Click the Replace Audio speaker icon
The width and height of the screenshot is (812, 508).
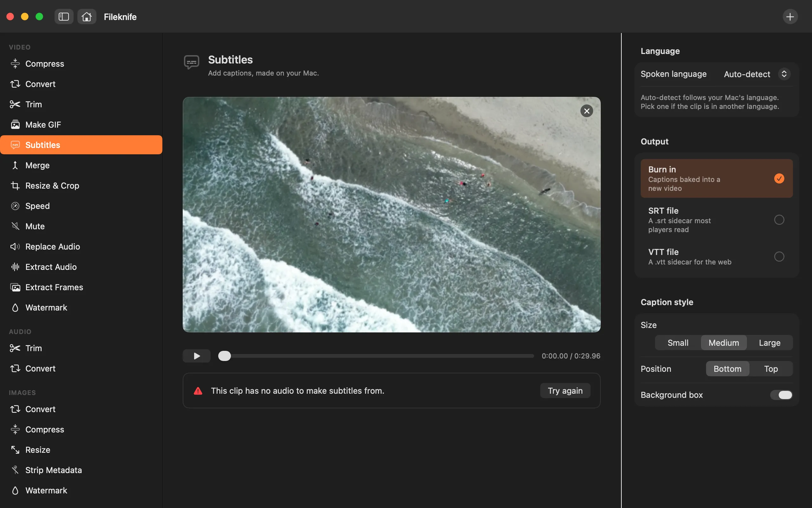[x=15, y=247]
